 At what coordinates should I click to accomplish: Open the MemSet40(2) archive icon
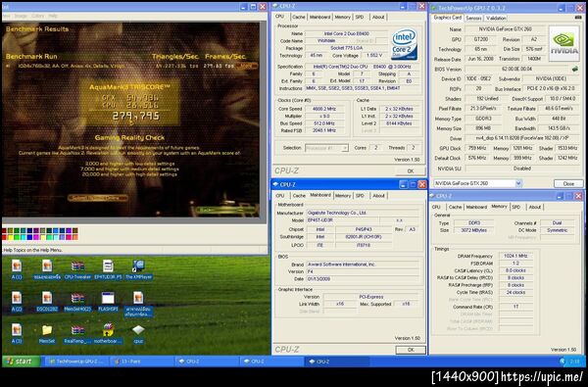77,302
